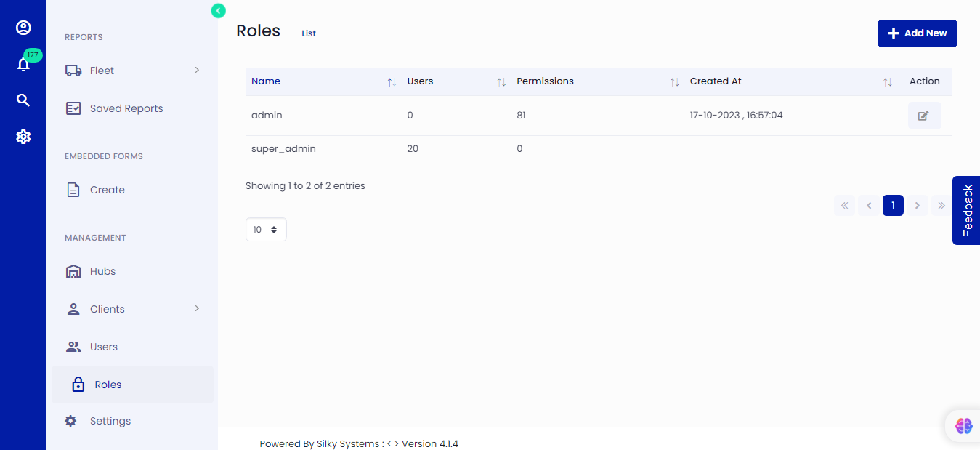Click the Hubs warehouse icon
Screen dimensions: 980x450
tap(73, 271)
